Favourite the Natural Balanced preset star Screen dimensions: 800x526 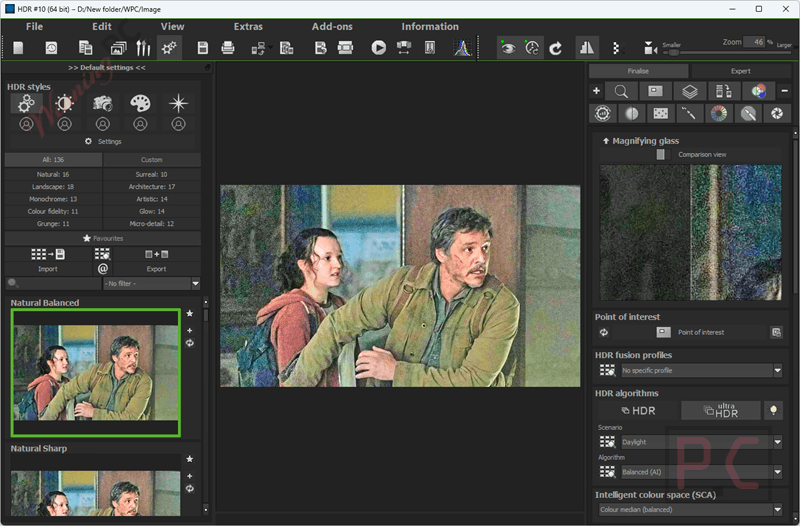(x=190, y=313)
